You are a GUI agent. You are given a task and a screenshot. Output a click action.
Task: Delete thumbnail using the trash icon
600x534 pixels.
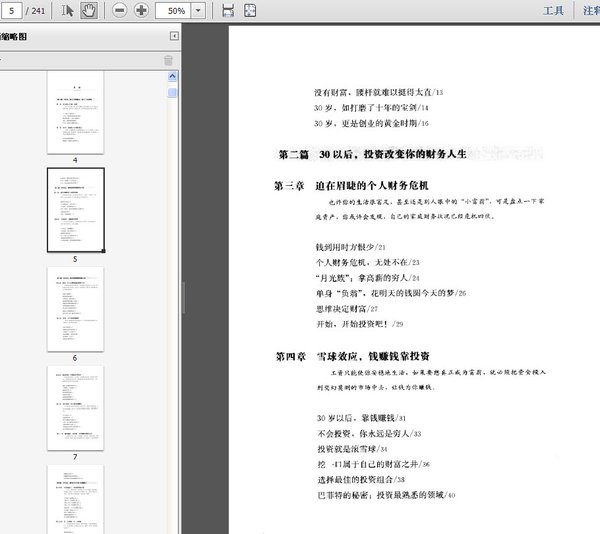[x=168, y=60]
